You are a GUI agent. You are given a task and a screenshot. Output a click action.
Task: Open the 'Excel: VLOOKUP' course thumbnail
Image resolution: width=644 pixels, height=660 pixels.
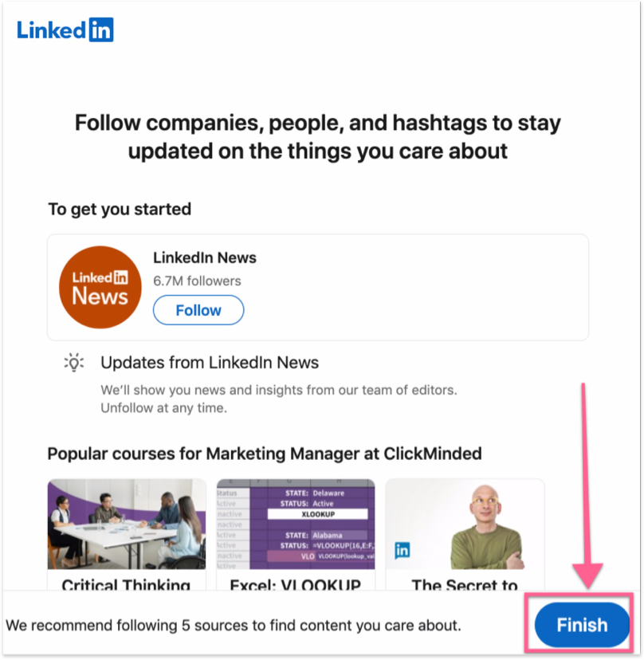coord(295,524)
